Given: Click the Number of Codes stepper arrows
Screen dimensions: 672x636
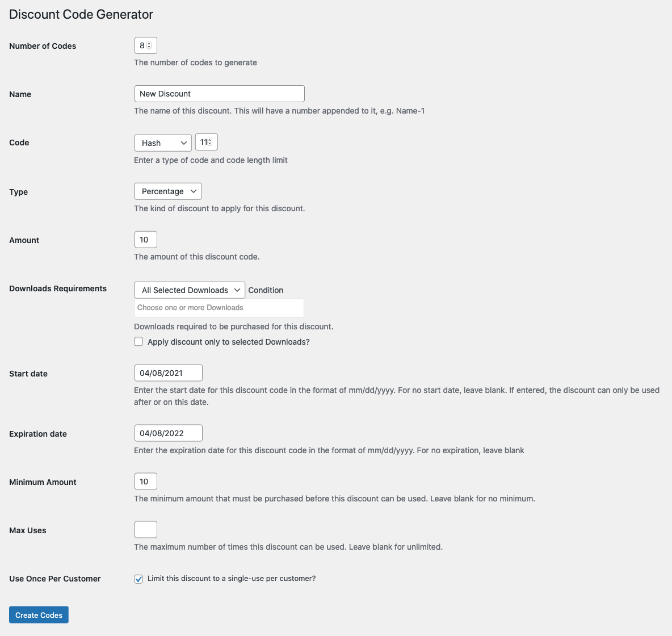Looking at the screenshot, I should coord(149,45).
